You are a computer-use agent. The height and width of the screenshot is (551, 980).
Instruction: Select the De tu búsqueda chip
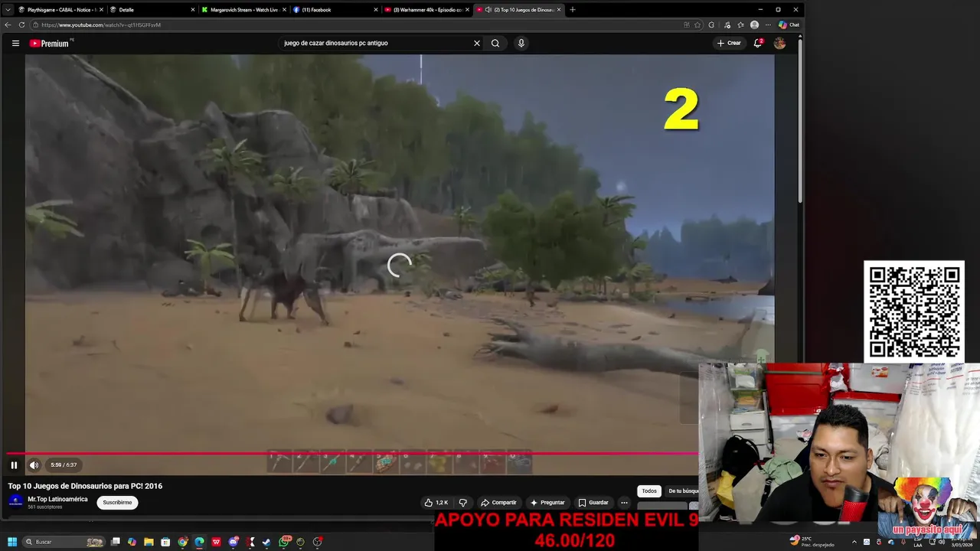click(683, 491)
